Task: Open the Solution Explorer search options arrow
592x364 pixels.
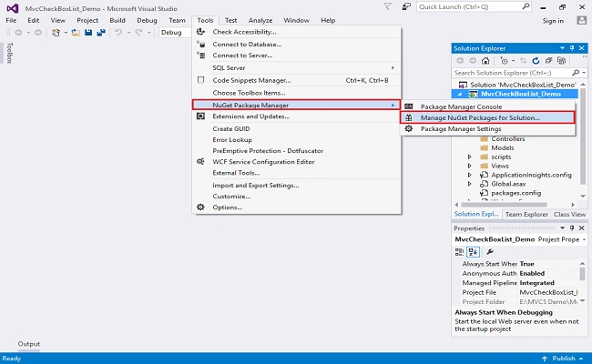Action: 584,73
